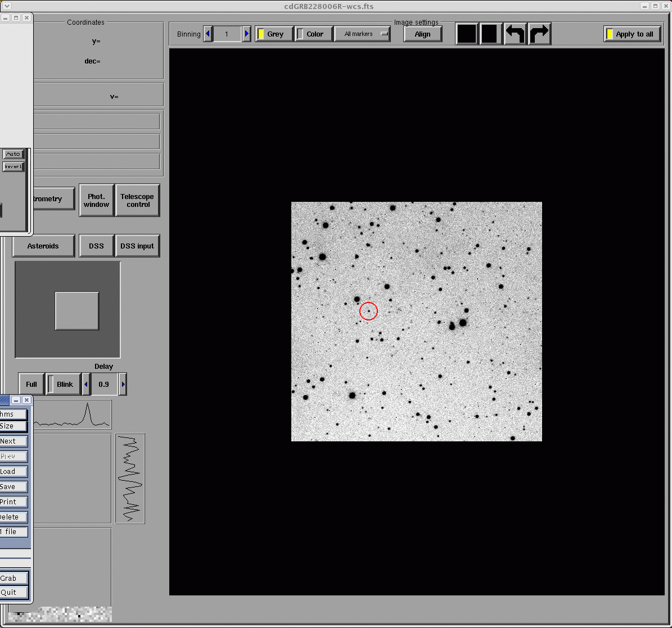This screenshot has height=628, width=672.
Task: Click the DSS input button
Action: pyautogui.click(x=137, y=246)
